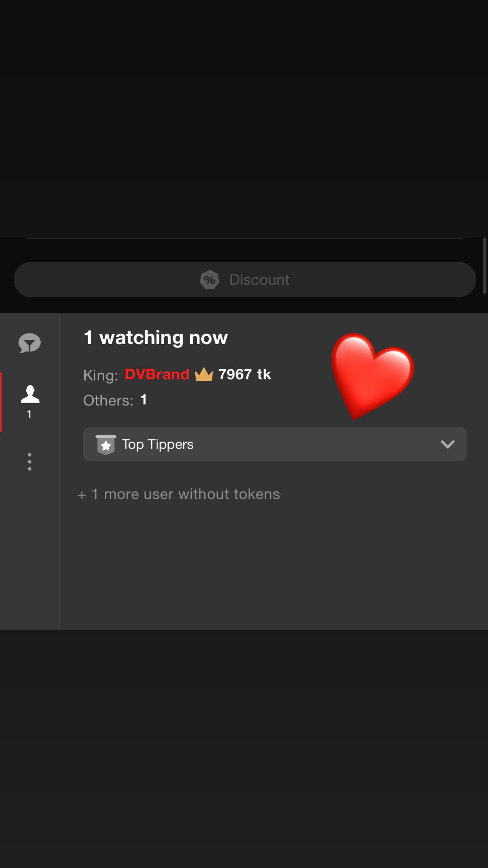488x868 pixels.
Task: Click the "1 watching now" heading
Action: click(x=155, y=338)
